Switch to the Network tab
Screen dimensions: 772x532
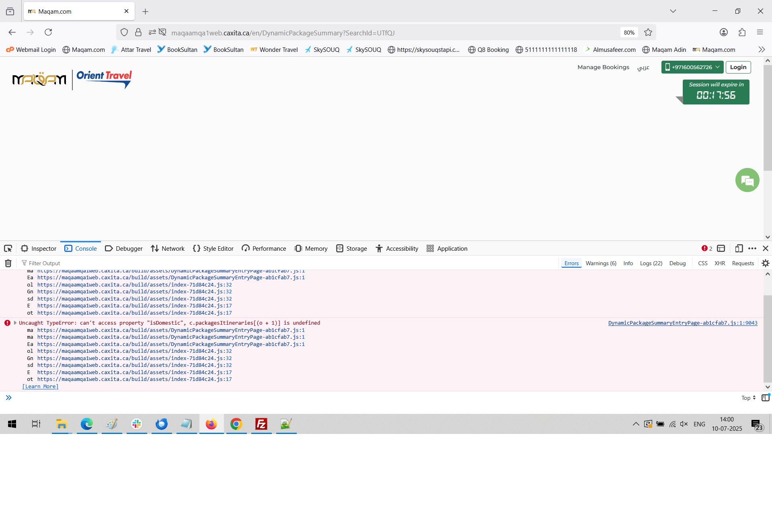[x=168, y=249]
